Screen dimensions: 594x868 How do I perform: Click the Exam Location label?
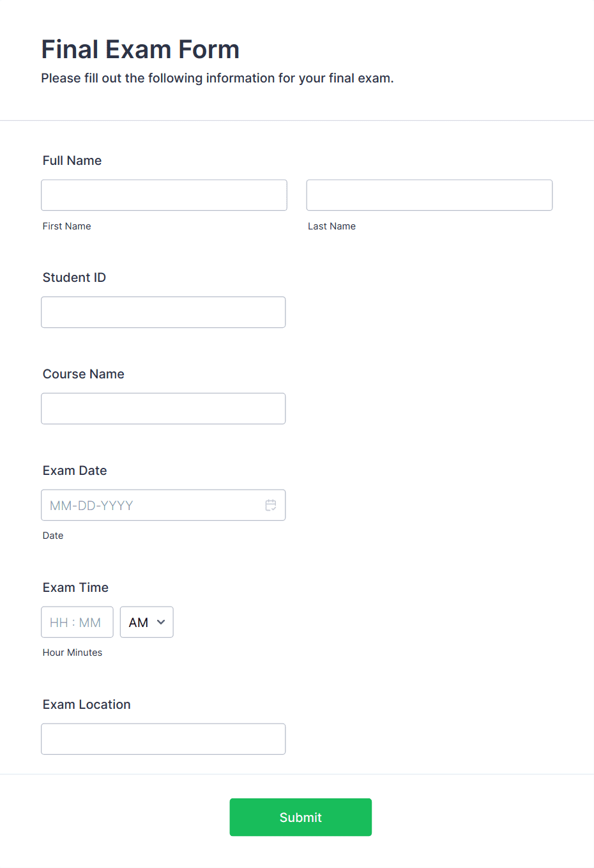coord(87,704)
